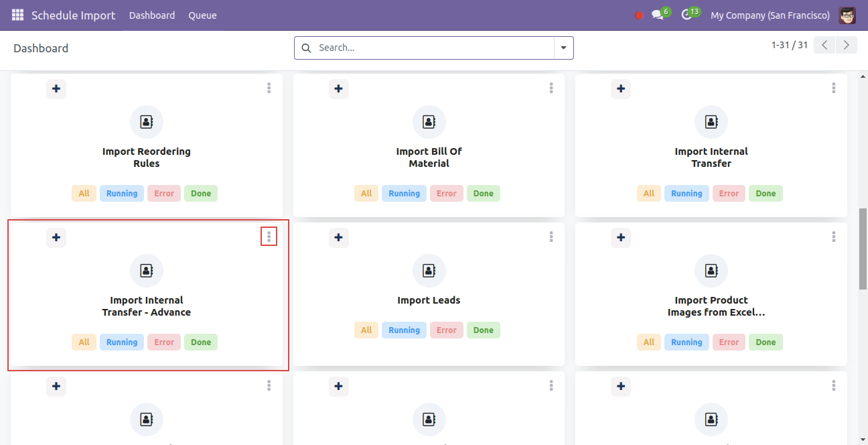Click Running on Import Internal Transfer - Advance
Viewport: 868px width, 445px height.
coord(122,342)
